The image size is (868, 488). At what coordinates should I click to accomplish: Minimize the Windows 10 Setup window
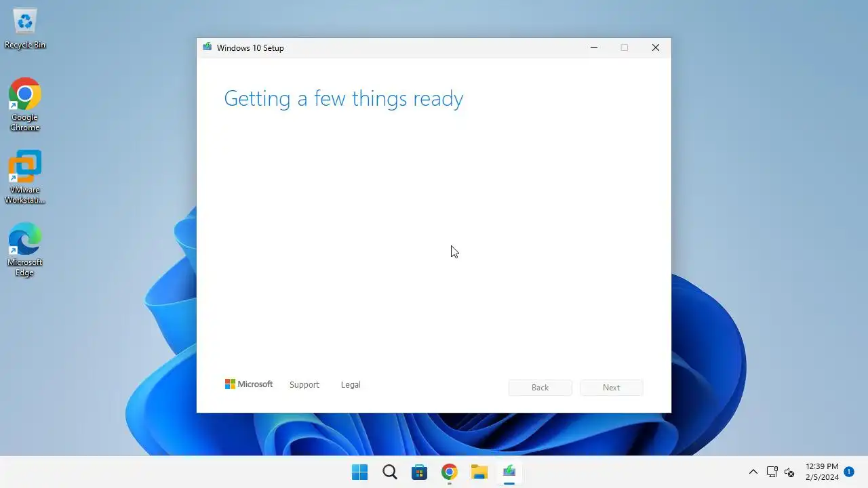tap(594, 47)
